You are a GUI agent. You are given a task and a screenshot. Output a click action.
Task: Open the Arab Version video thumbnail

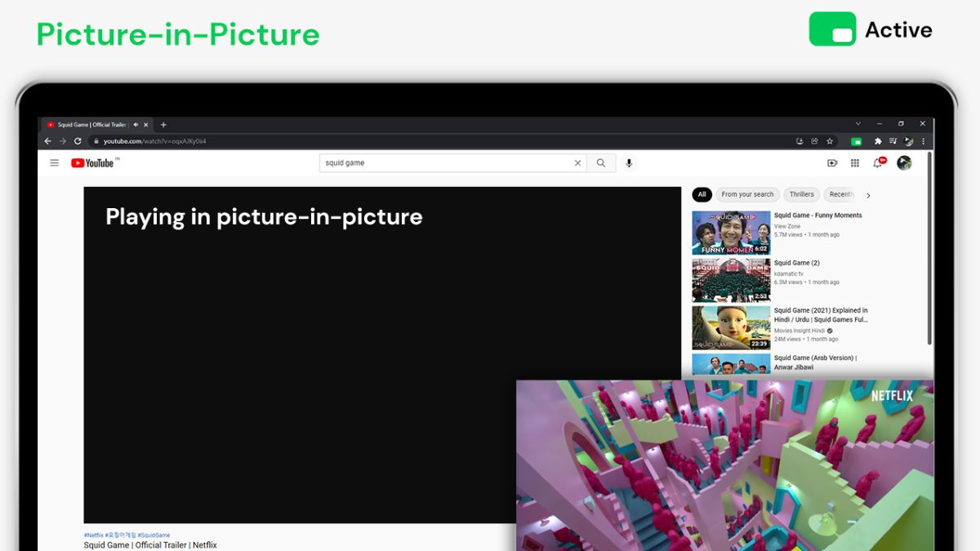point(731,364)
